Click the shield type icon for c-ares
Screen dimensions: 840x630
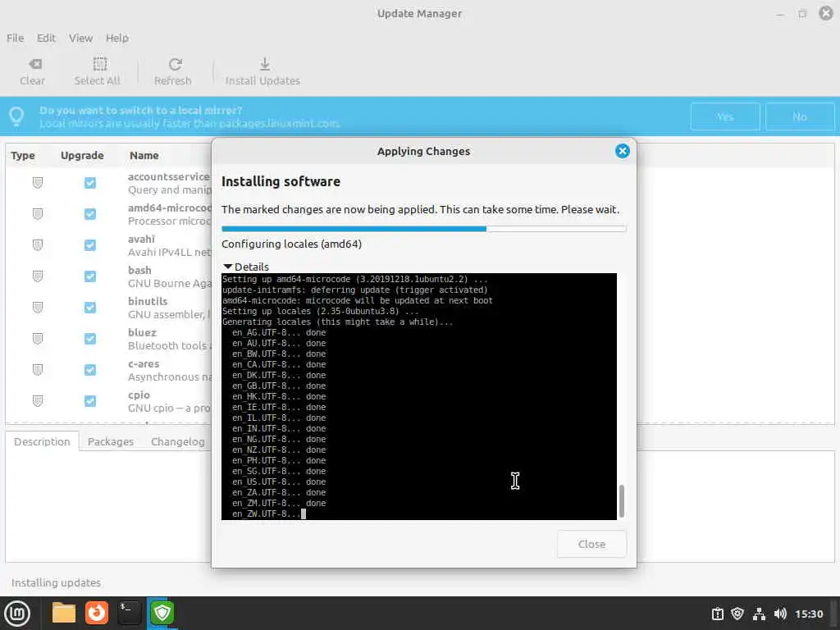[x=38, y=370]
